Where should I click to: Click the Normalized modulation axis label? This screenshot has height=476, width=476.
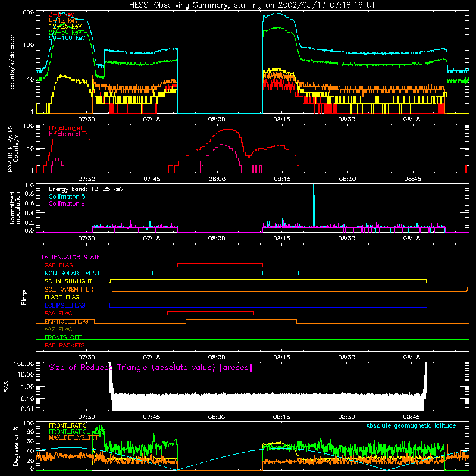click(15, 208)
